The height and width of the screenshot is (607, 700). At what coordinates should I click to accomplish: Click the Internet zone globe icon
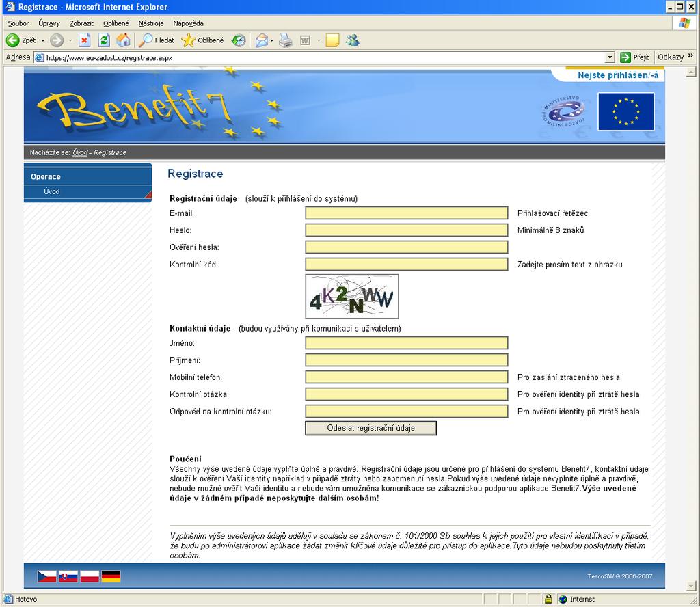point(563,599)
